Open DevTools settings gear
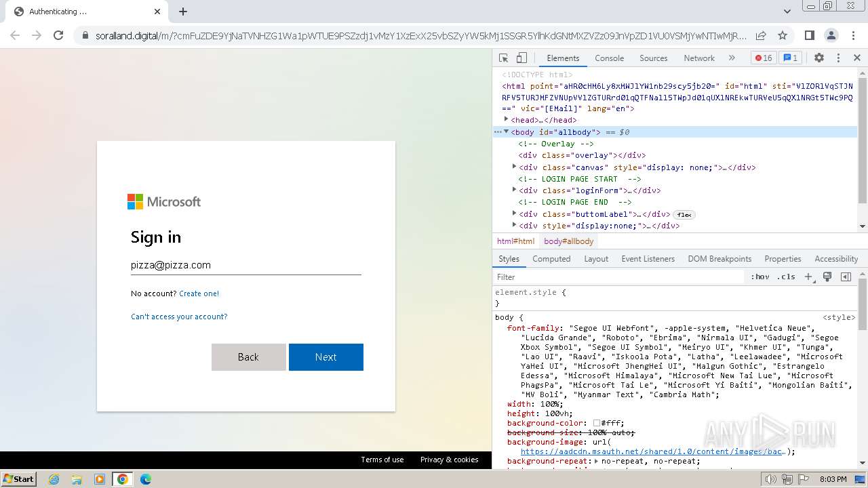Viewport: 868px width, 488px height. tap(819, 58)
